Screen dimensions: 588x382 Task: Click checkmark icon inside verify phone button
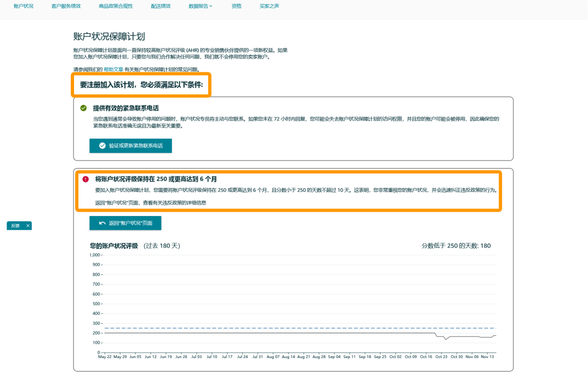click(x=102, y=146)
